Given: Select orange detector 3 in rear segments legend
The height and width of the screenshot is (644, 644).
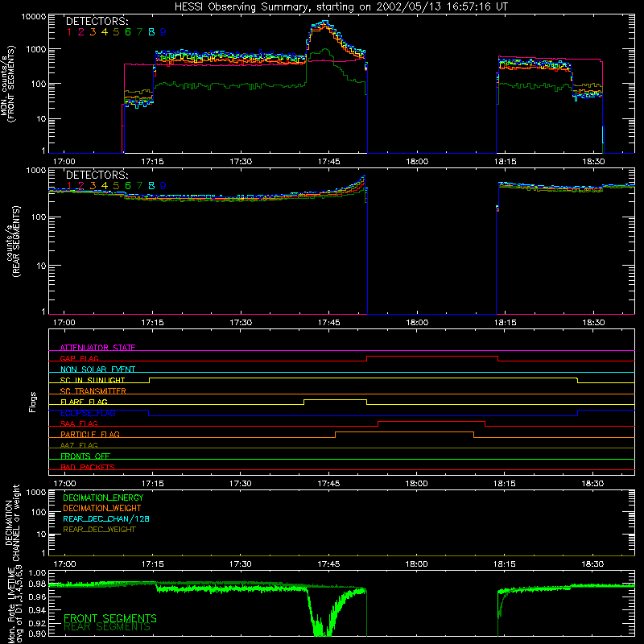Looking at the screenshot, I should [93, 186].
